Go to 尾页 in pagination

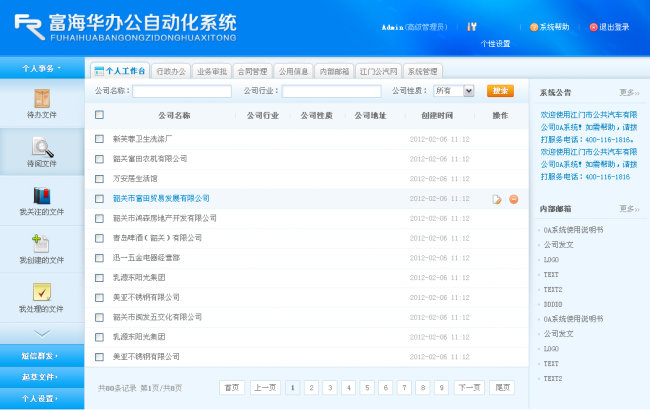click(502, 388)
